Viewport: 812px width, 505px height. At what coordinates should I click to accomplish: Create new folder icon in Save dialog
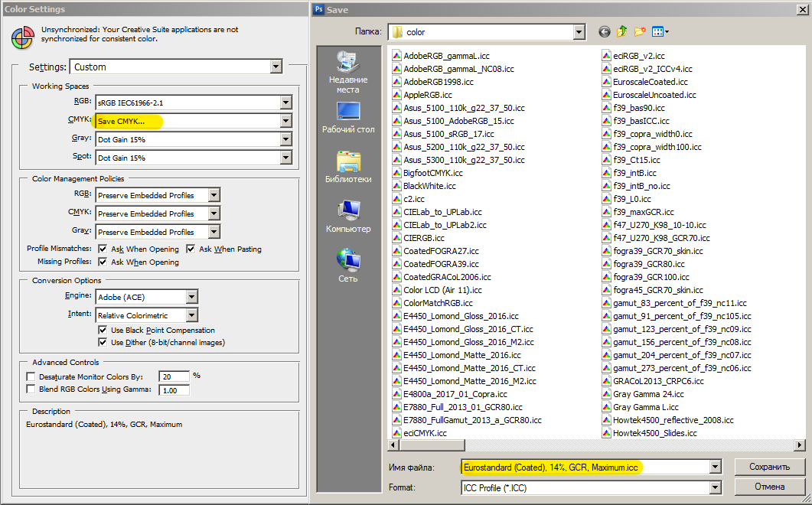click(x=640, y=31)
